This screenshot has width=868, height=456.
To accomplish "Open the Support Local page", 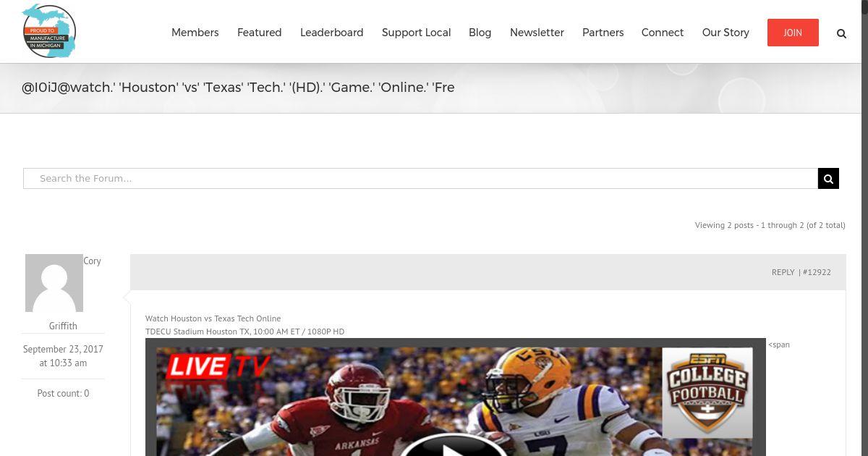I will coord(416,33).
